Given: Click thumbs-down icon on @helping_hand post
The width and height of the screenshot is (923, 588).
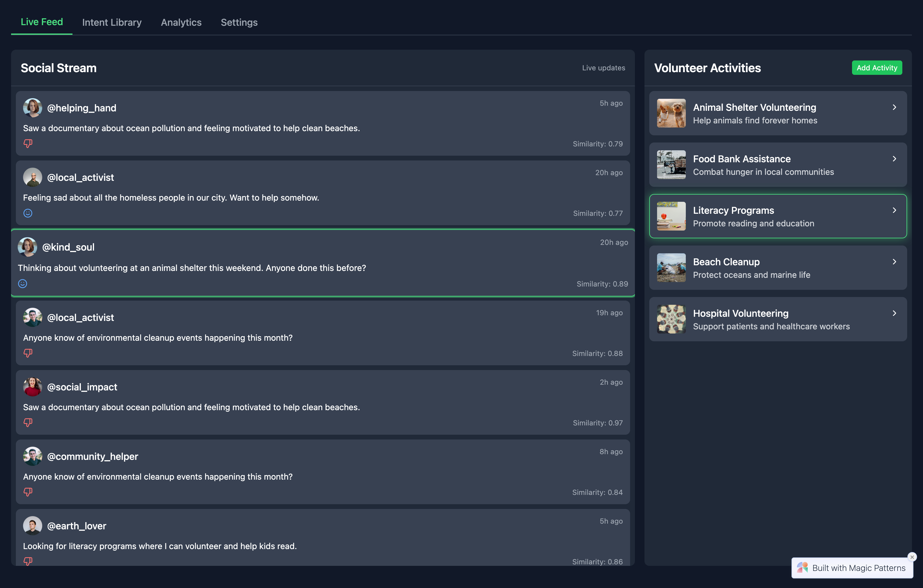Looking at the screenshot, I should click(x=28, y=143).
